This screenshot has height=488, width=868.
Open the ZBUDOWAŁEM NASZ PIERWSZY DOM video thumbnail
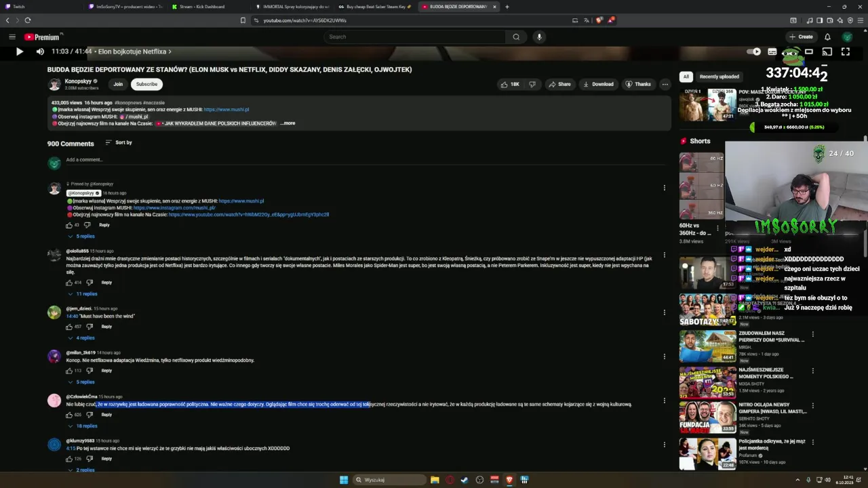[x=707, y=346]
